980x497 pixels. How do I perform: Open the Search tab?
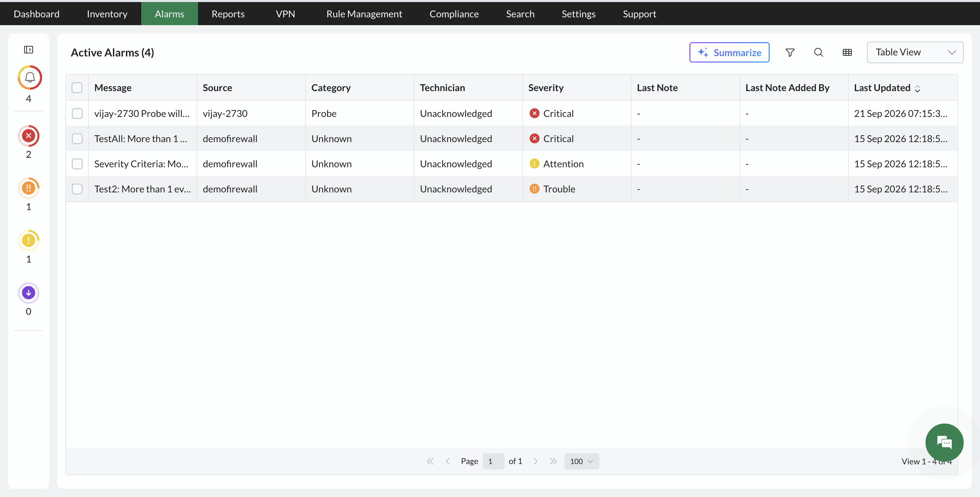pyautogui.click(x=520, y=14)
